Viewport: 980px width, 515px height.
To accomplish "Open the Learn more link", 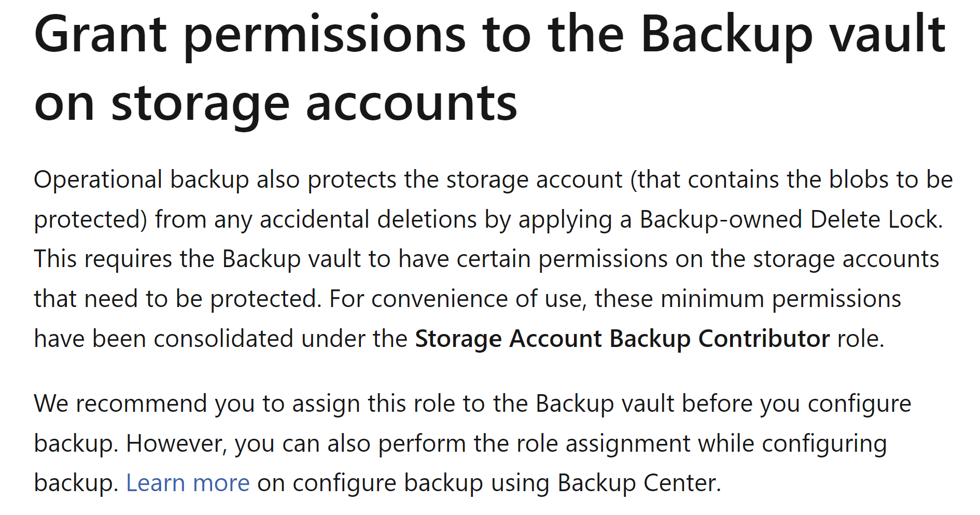I will (x=188, y=483).
